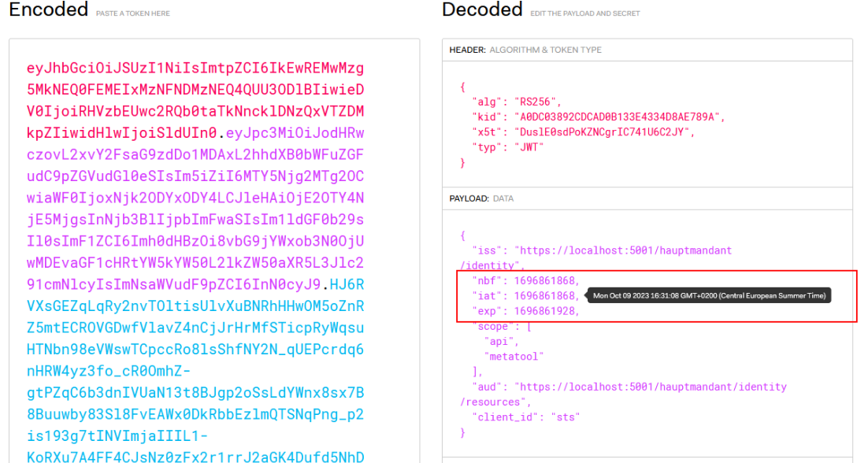Click the "nbf" timestamp value
868x463 pixels.
[x=546, y=280]
